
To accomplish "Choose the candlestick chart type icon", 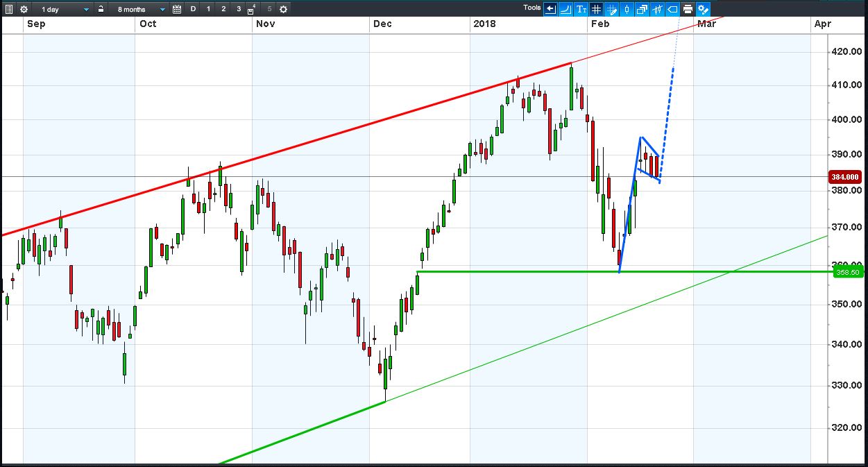I will point(627,9).
